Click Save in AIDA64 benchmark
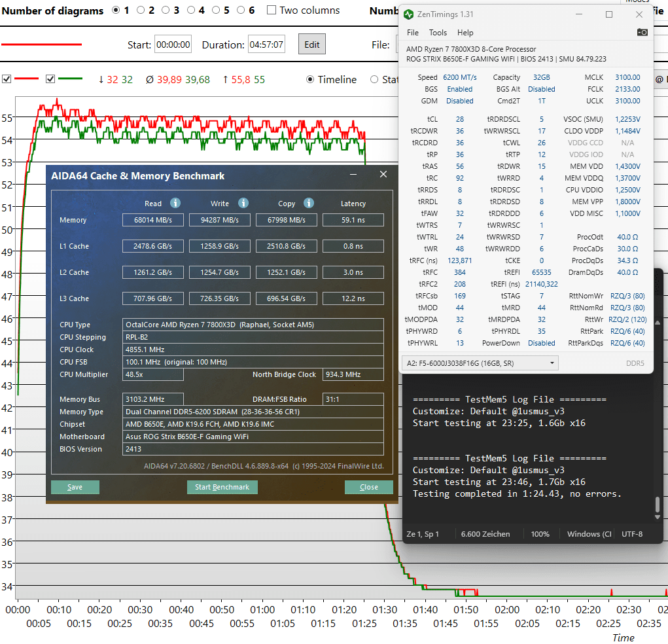The width and height of the screenshot is (668, 644). point(75,487)
